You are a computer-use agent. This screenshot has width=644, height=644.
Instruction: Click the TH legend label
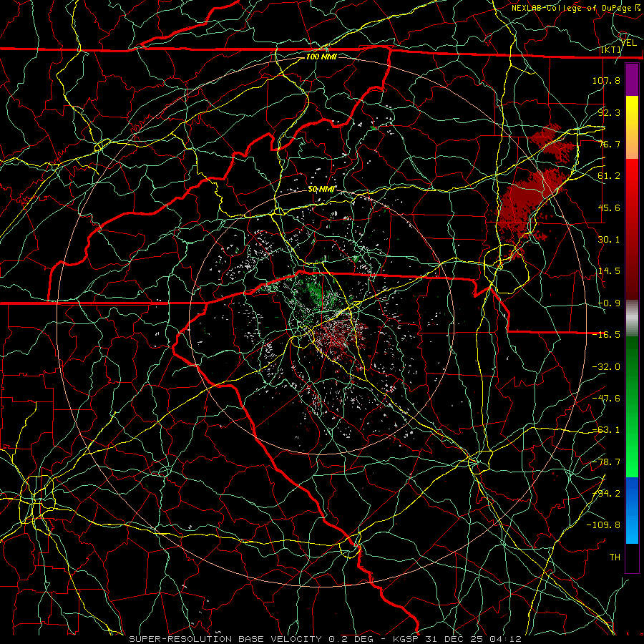[615, 557]
